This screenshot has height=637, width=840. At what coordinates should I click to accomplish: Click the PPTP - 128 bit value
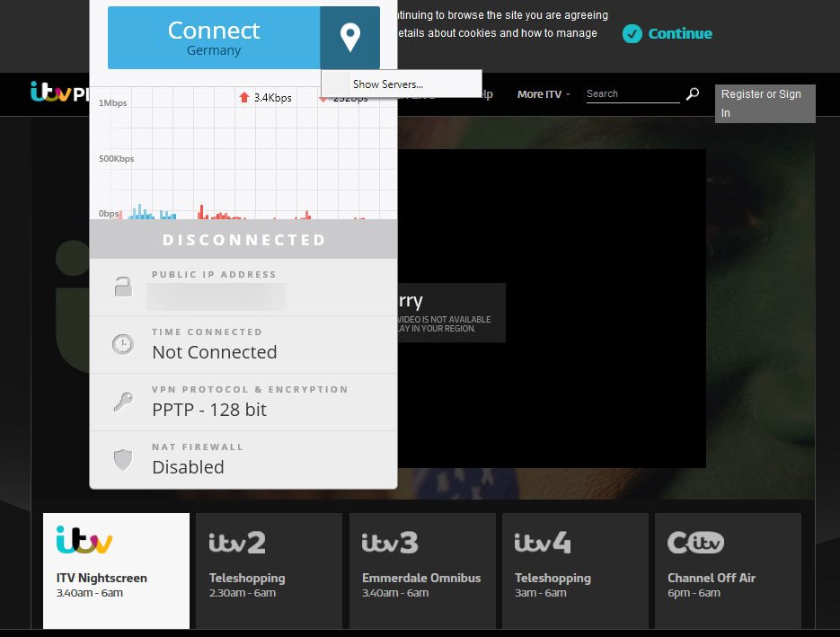click(209, 410)
